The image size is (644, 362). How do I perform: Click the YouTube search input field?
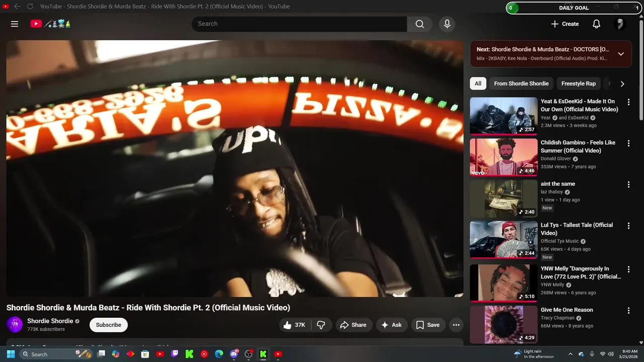(299, 24)
